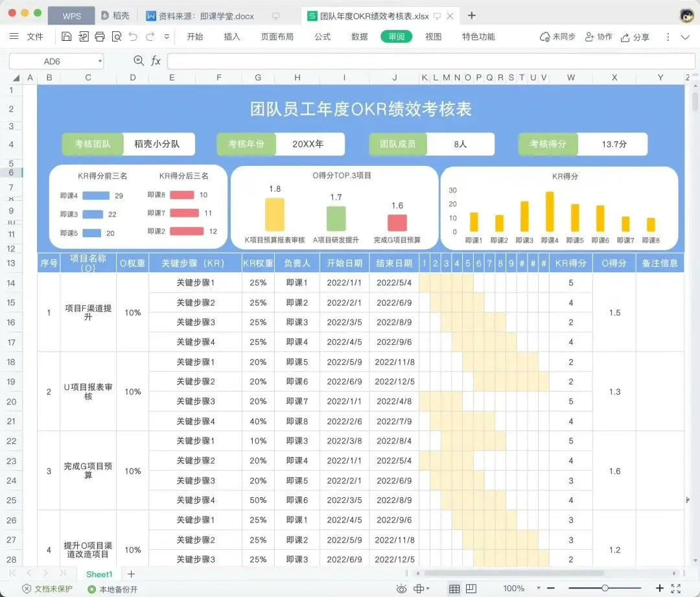Image resolution: width=700 pixels, height=597 pixels.
Task: Click the formula bar input field
Action: pyautogui.click(x=431, y=61)
